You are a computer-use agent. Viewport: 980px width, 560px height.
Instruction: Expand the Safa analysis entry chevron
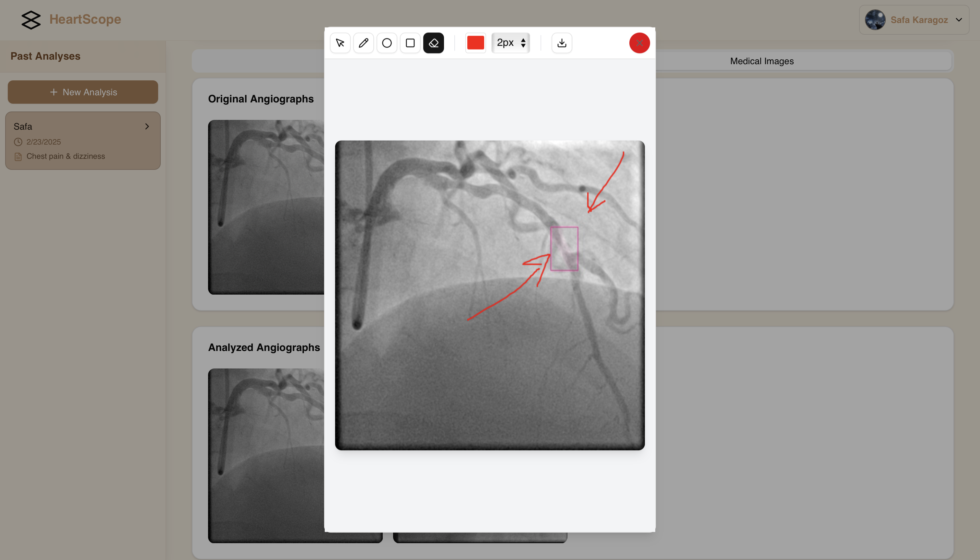[x=147, y=126]
